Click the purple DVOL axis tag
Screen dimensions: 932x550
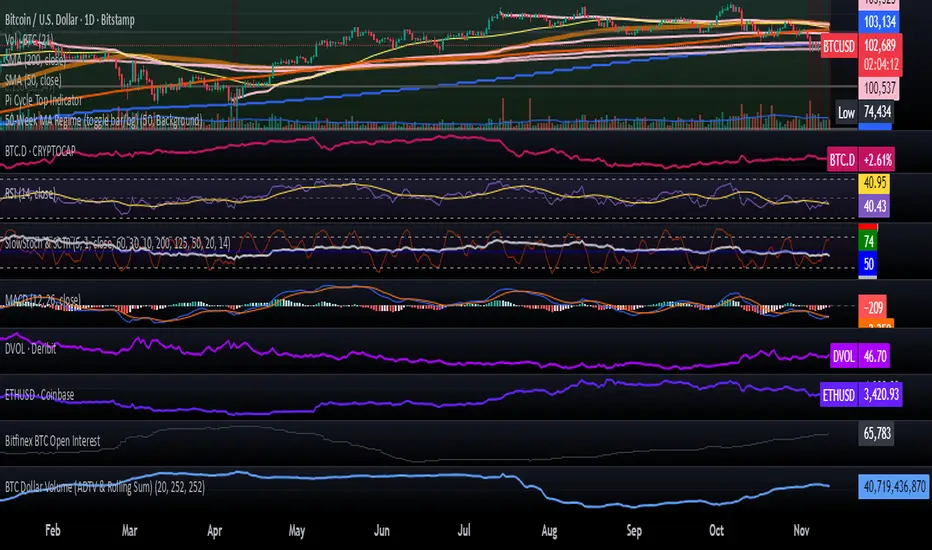pos(843,356)
